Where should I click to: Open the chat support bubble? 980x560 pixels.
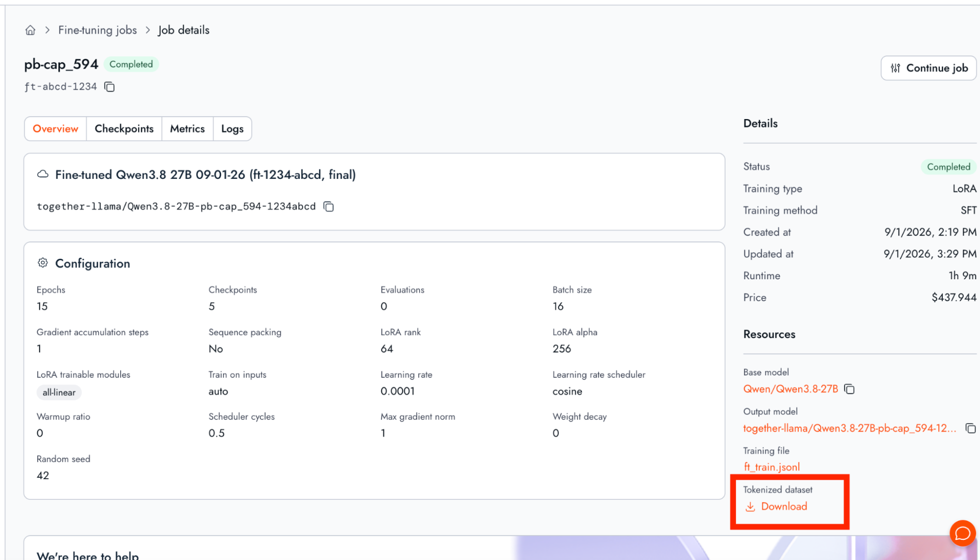pos(962,533)
